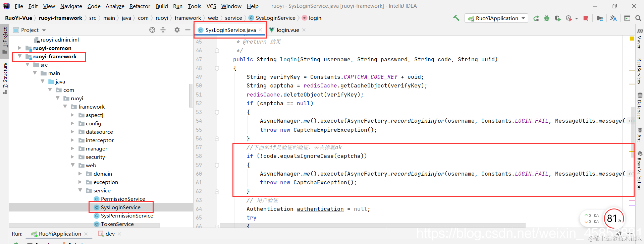Open the File menu
Screen dimensions: 644x244
point(19,6)
